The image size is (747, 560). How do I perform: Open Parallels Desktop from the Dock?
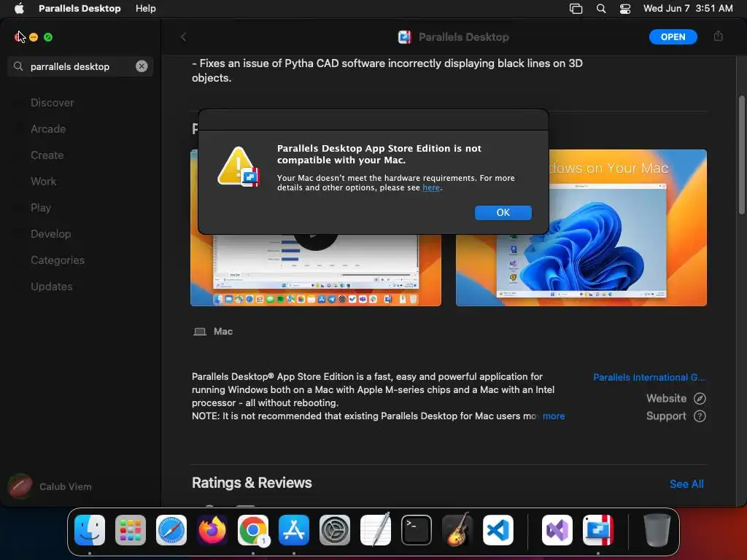(x=598, y=530)
